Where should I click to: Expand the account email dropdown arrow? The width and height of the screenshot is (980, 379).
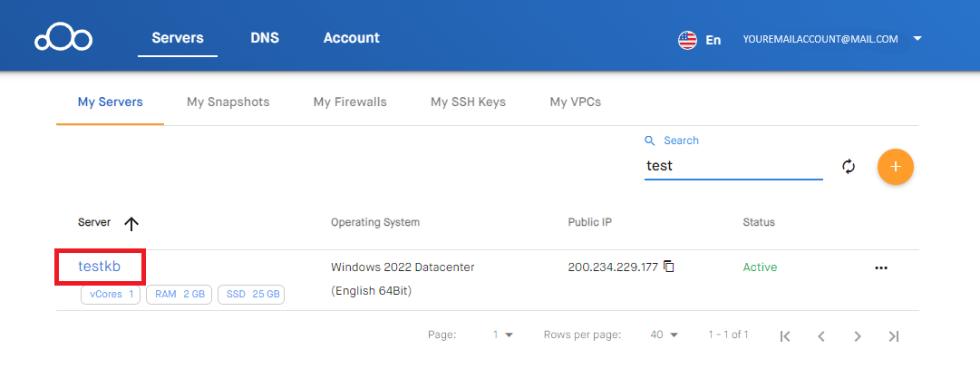(x=917, y=39)
